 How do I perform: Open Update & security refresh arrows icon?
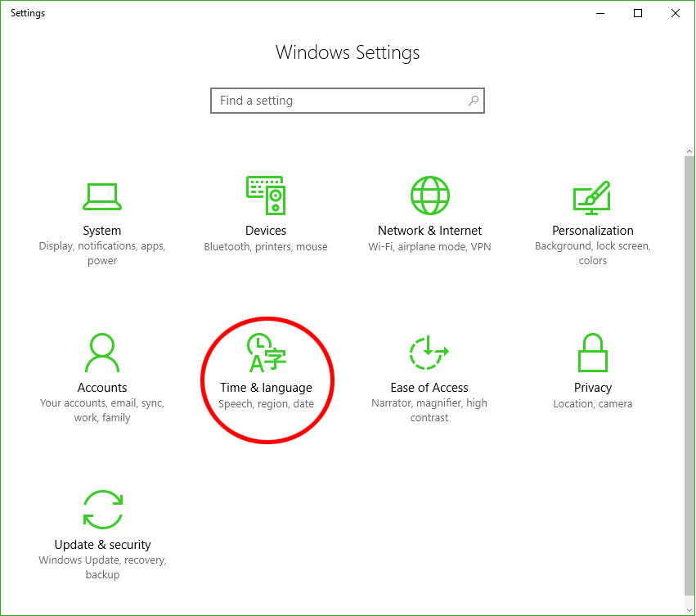click(102, 510)
